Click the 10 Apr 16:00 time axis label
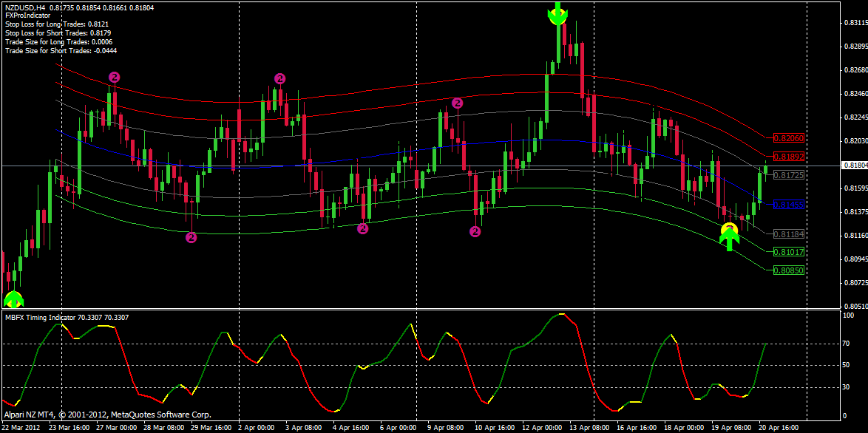The width and height of the screenshot is (868, 433). pyautogui.click(x=496, y=428)
